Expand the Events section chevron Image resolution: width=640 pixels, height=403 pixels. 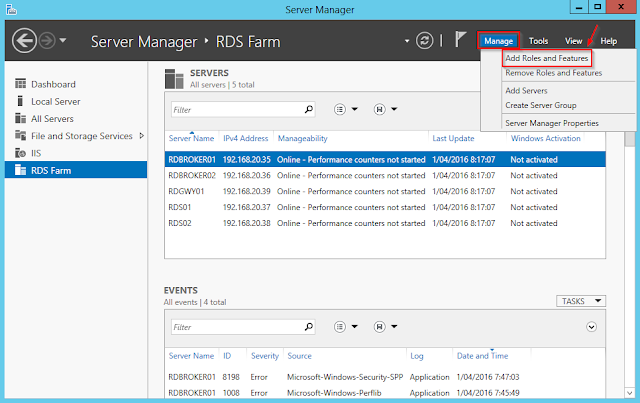coord(591,326)
